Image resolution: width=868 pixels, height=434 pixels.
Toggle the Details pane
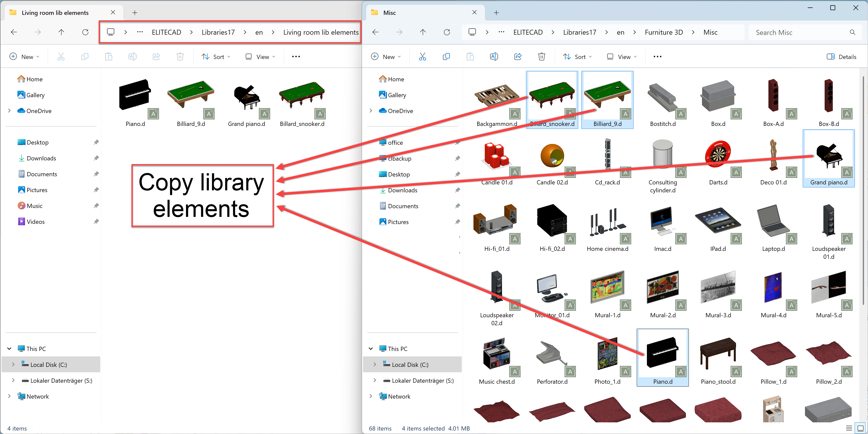pyautogui.click(x=841, y=57)
